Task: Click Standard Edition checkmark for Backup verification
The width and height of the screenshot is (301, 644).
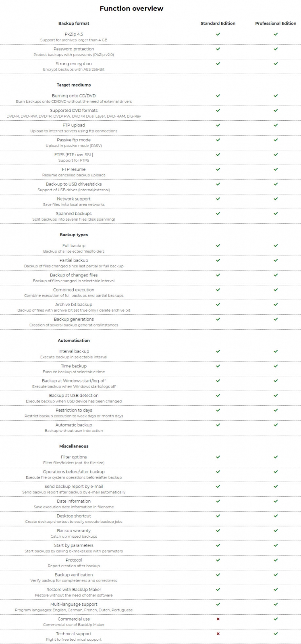Action: [218, 575]
